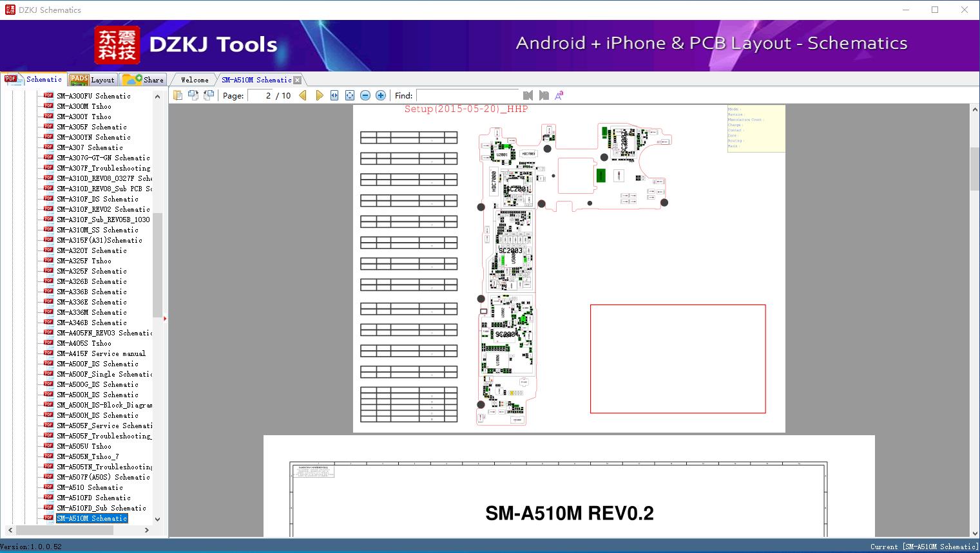The height and width of the screenshot is (553, 980).
Task: Open SM_A500H_DS-Block_Diagram entry
Action: pyautogui.click(x=104, y=405)
